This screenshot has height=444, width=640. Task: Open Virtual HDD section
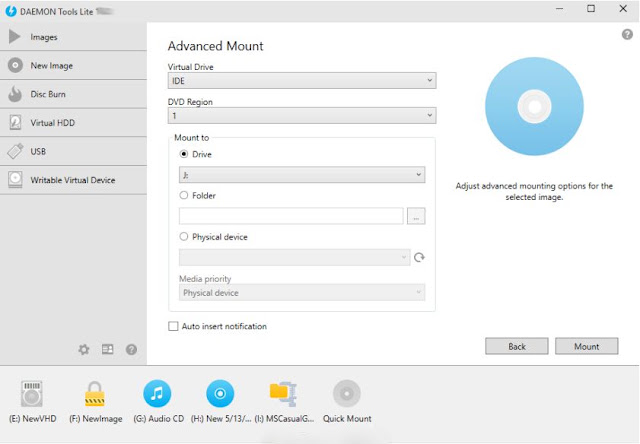(73, 122)
